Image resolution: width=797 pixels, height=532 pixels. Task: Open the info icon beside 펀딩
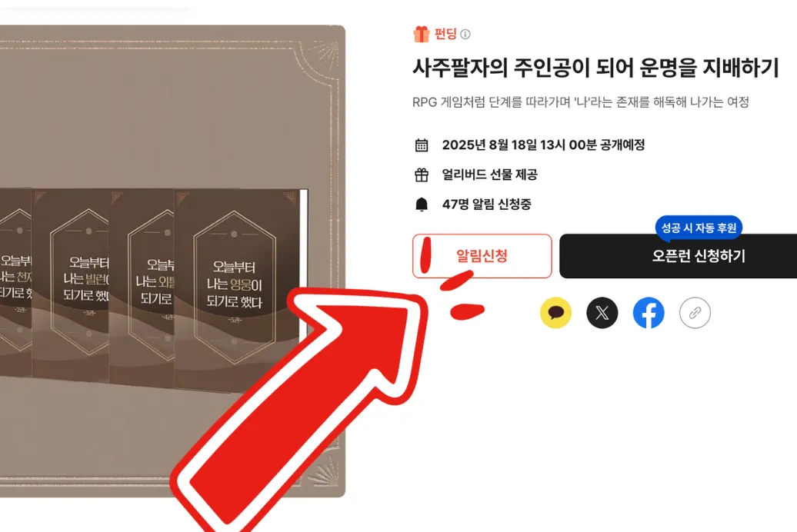click(x=465, y=34)
